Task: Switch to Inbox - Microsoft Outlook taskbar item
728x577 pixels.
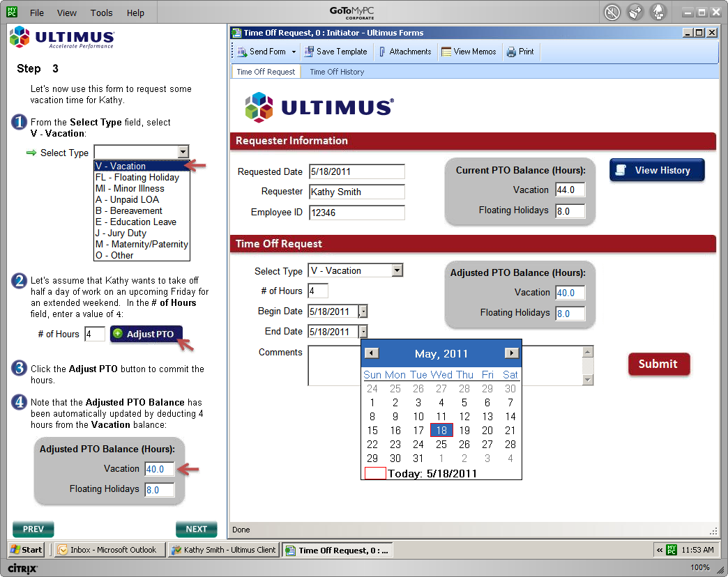Action: [x=110, y=550]
